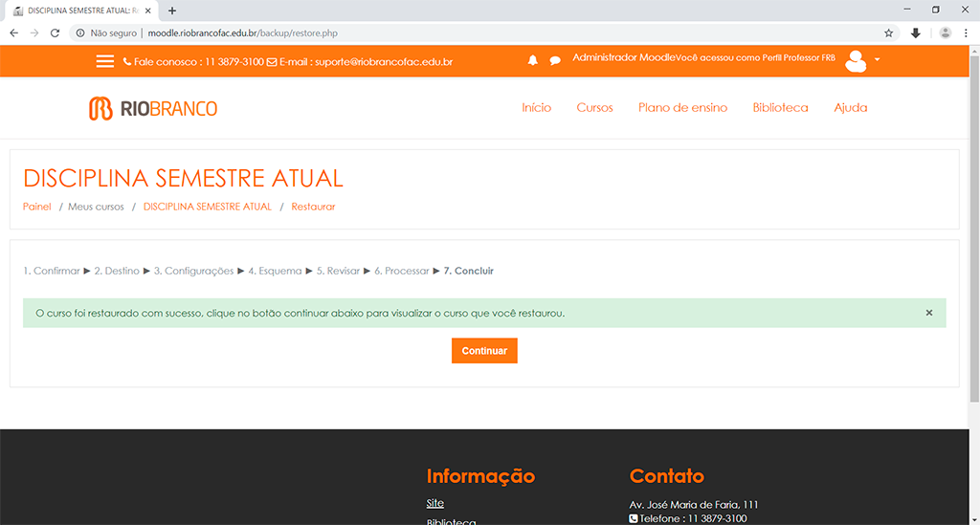Image resolution: width=980 pixels, height=525 pixels.
Task: Click the 'Informação' footer heading
Action: [480, 476]
